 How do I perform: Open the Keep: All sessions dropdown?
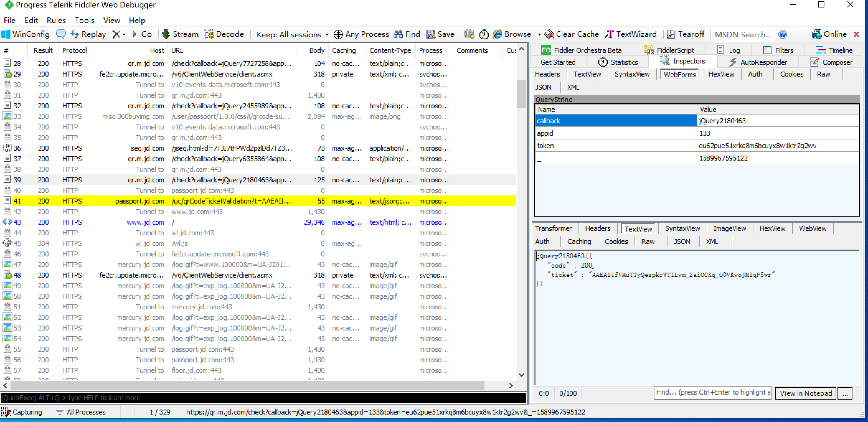[292, 35]
